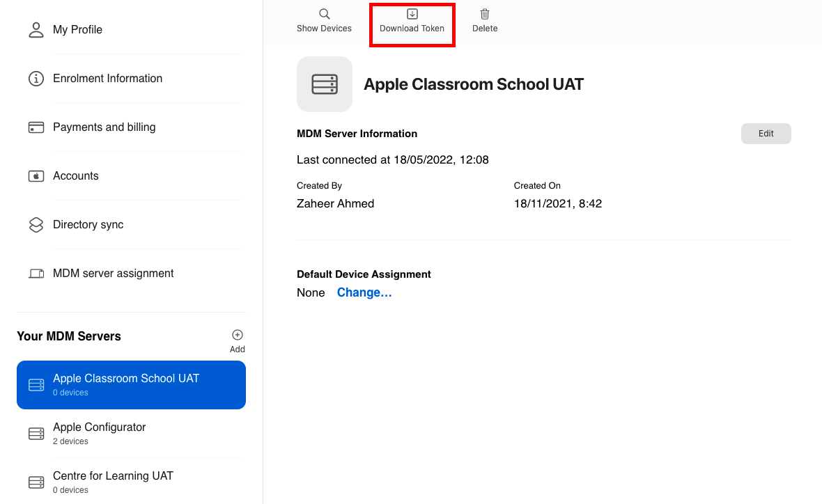Click the Edit button
This screenshot has height=504, width=822.
coord(766,134)
